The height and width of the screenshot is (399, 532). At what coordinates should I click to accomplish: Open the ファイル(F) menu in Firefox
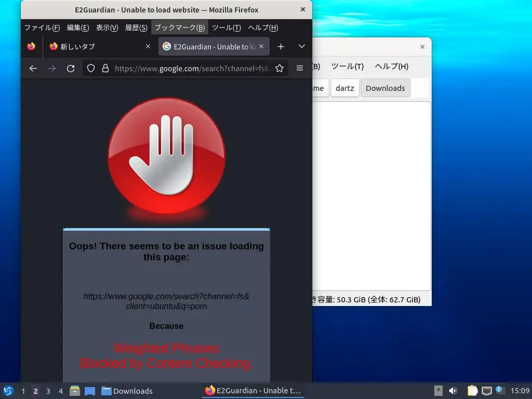(x=42, y=28)
